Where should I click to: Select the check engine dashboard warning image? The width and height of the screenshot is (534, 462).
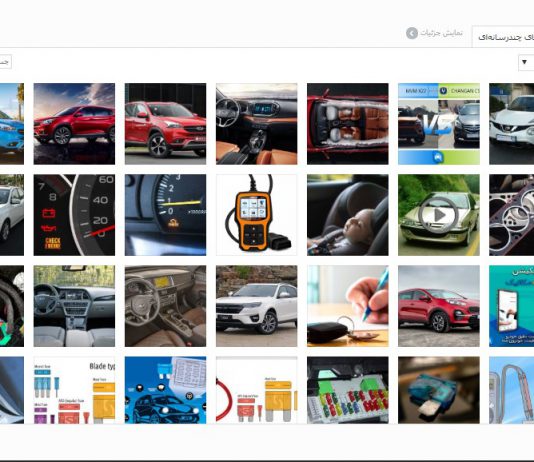(x=74, y=215)
